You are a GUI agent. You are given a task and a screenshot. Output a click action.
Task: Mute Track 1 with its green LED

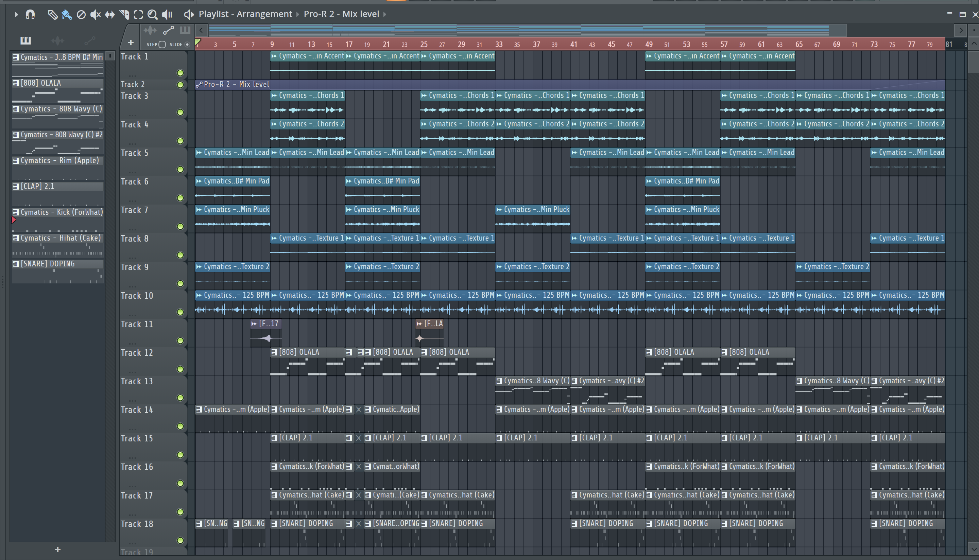(180, 73)
